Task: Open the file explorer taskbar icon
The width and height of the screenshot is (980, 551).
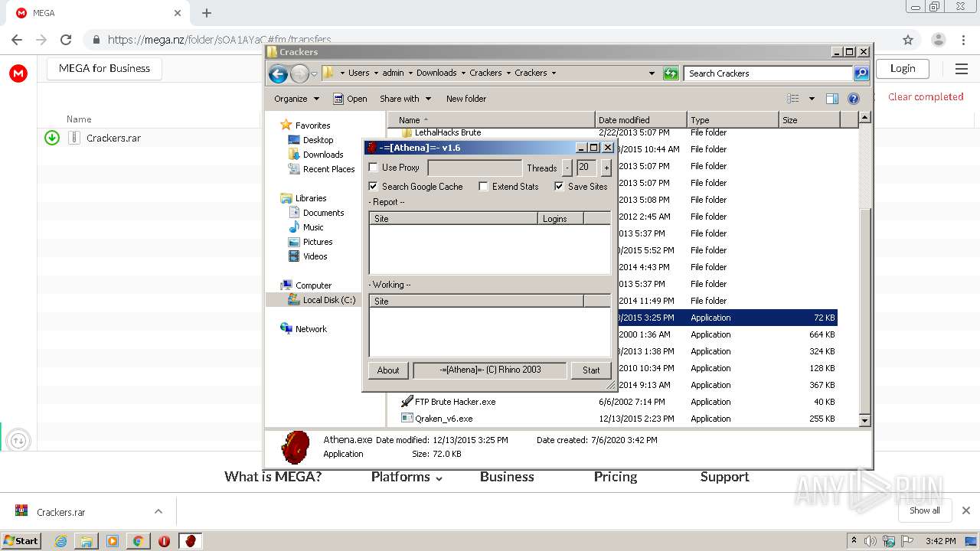Action: [87, 541]
